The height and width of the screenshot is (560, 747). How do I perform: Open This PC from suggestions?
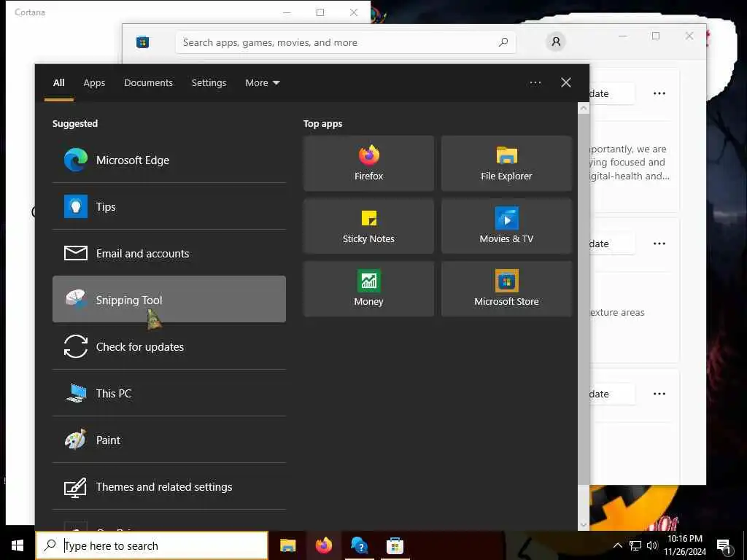tap(169, 393)
